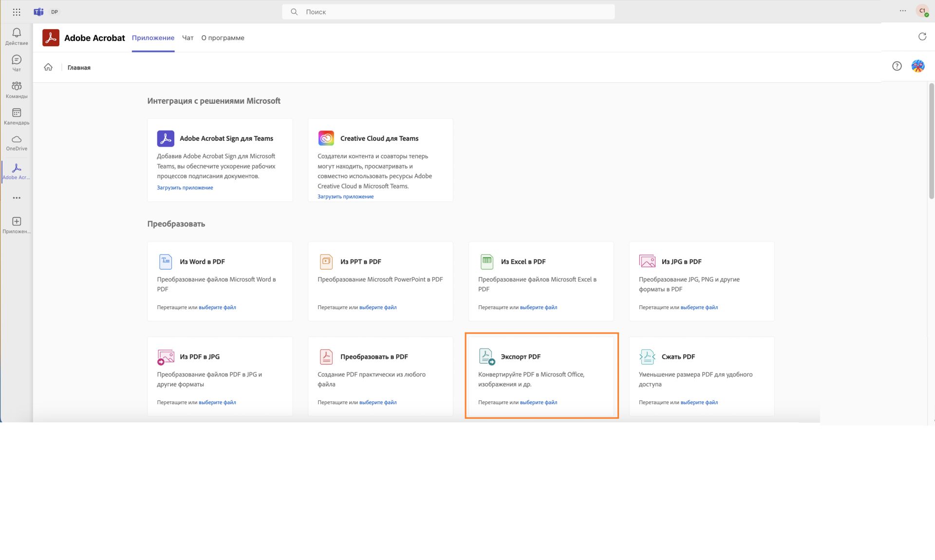Click the Сжать PDF card title
Screen dimensions: 935x560
678,357
